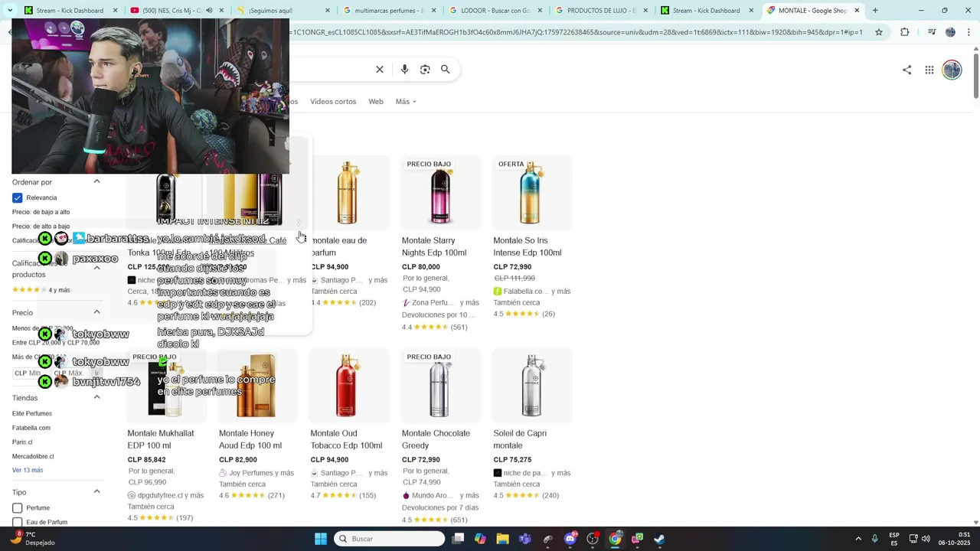Image resolution: width=980 pixels, height=551 pixels.
Task: Open the Montale Starry Nights product image
Action: click(x=440, y=193)
